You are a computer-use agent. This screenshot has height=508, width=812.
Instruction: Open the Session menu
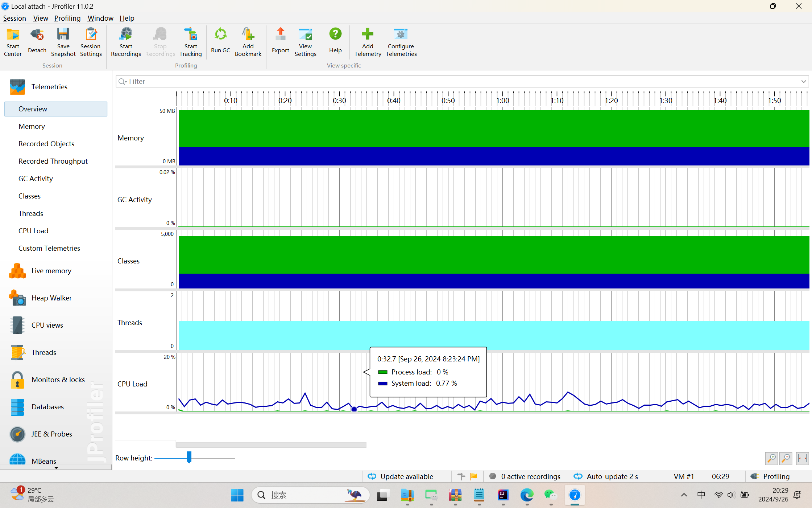tap(14, 18)
